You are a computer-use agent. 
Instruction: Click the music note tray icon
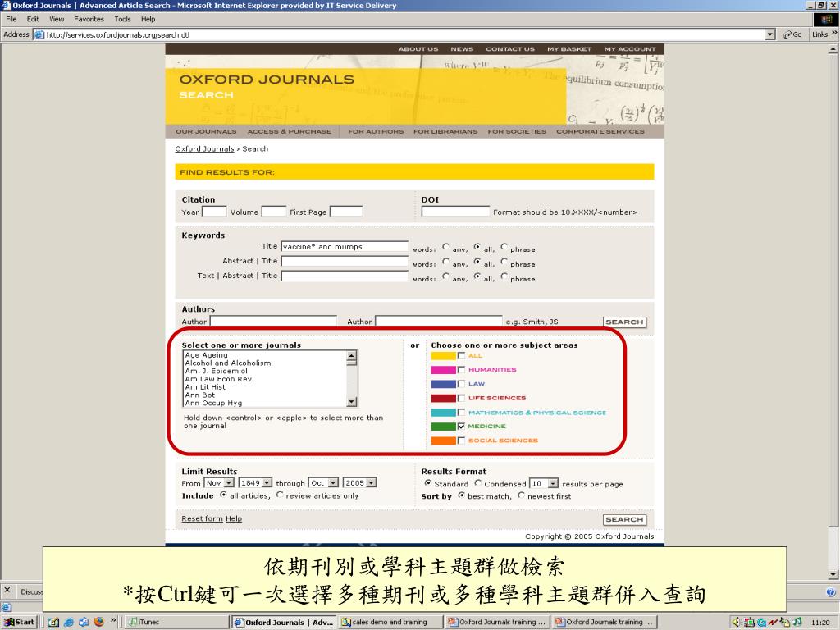[797, 622]
